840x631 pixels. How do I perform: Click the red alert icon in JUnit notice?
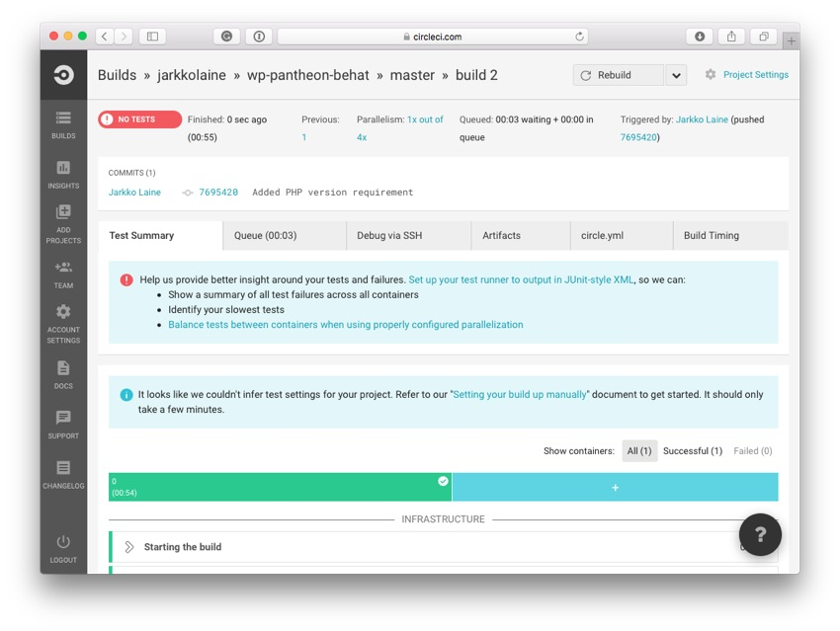(126, 279)
